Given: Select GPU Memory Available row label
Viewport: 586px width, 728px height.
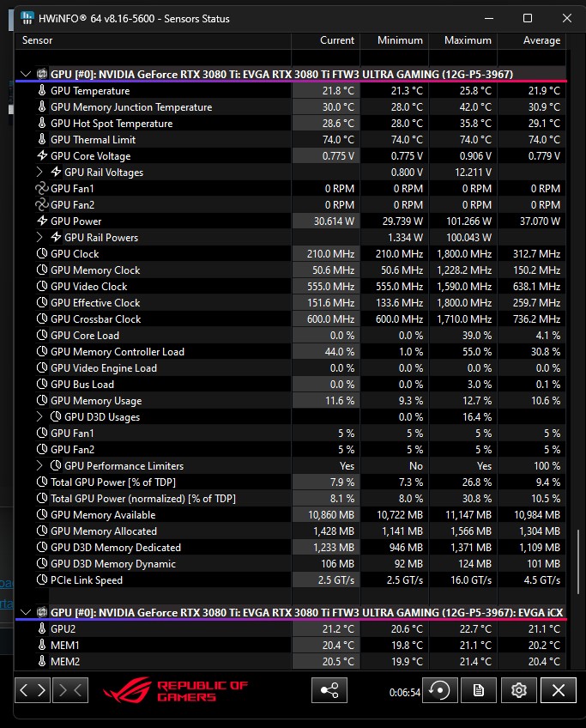Looking at the screenshot, I should pos(103,514).
